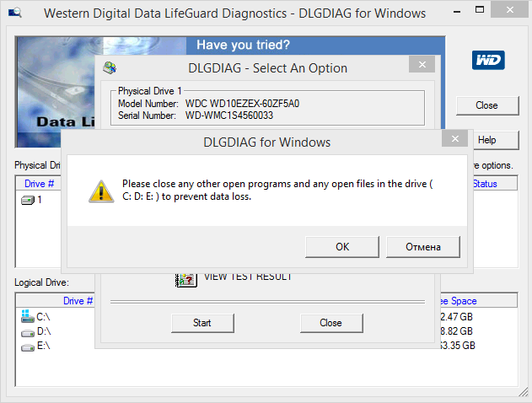
Task: Cancel the warning with the Отмена button
Action: [x=423, y=247]
